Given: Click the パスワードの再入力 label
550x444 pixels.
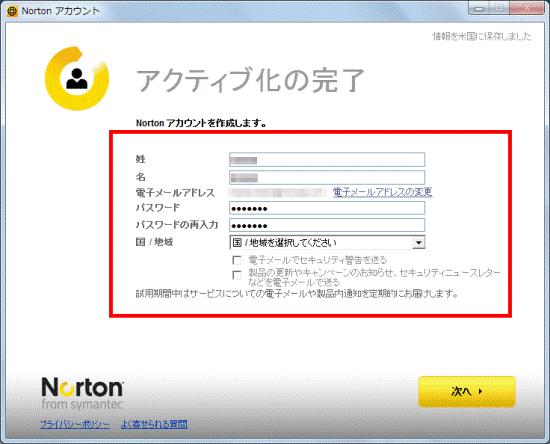Looking at the screenshot, I should point(177,224).
